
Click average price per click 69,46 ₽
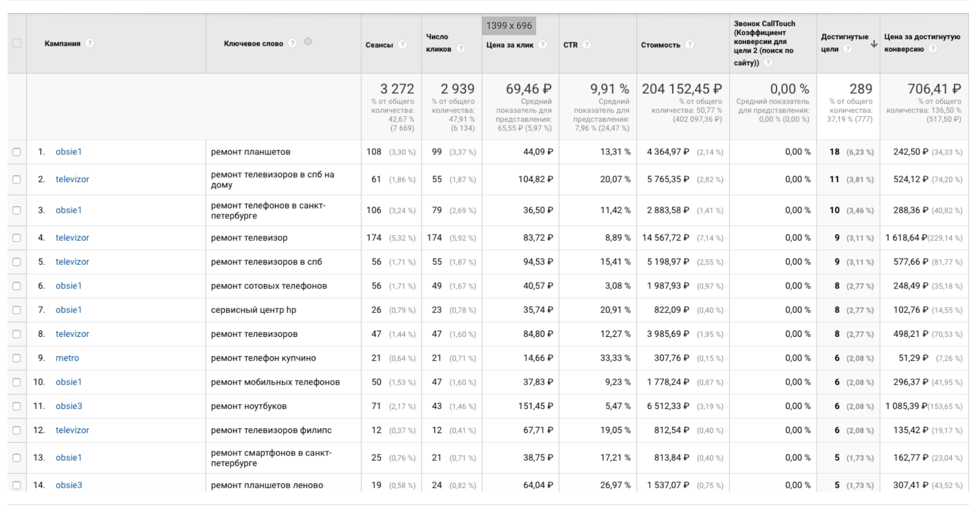[529, 89]
